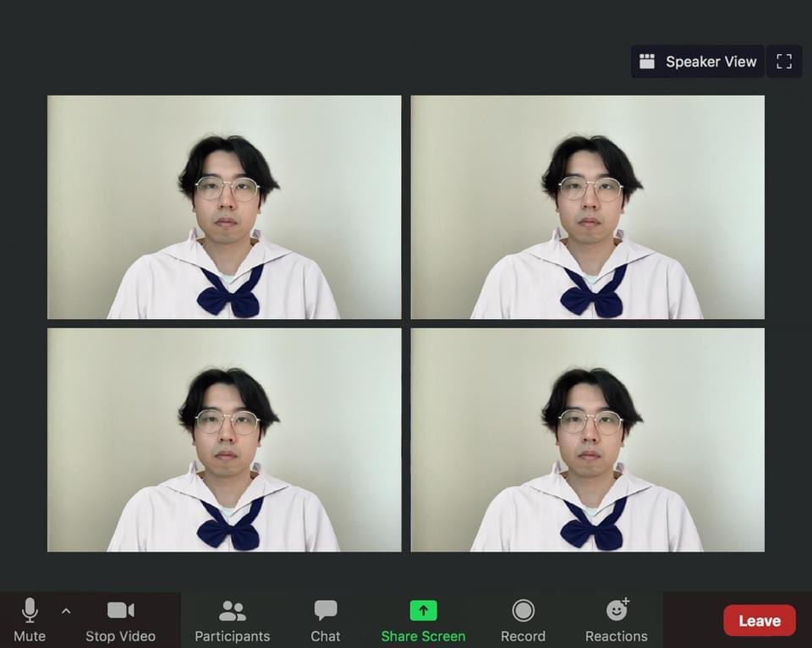Image resolution: width=812 pixels, height=648 pixels.
Task: Leave the meeting
Action: click(x=760, y=620)
